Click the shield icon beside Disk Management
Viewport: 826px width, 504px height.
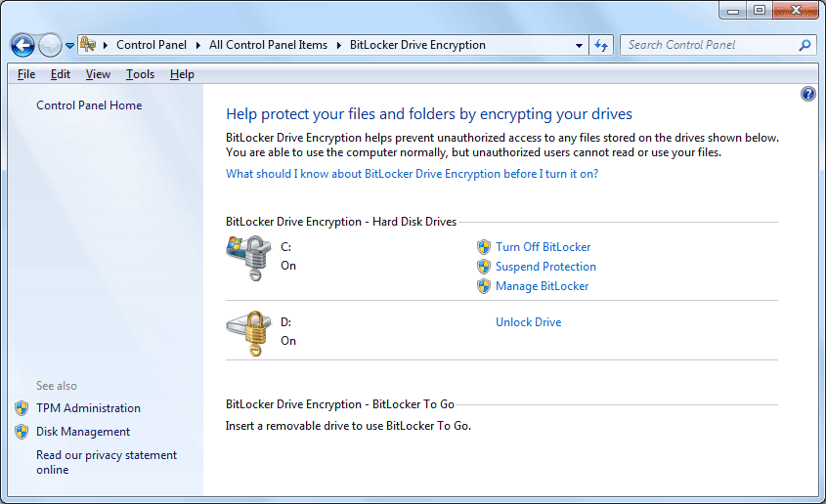click(22, 432)
